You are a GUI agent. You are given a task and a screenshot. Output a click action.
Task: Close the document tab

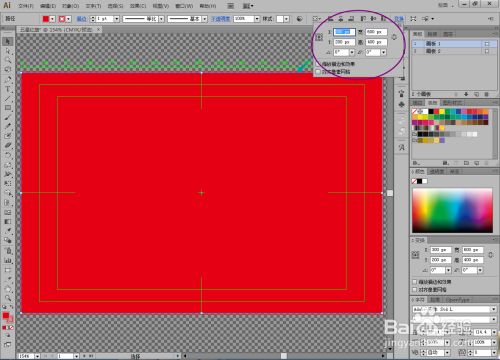99,30
